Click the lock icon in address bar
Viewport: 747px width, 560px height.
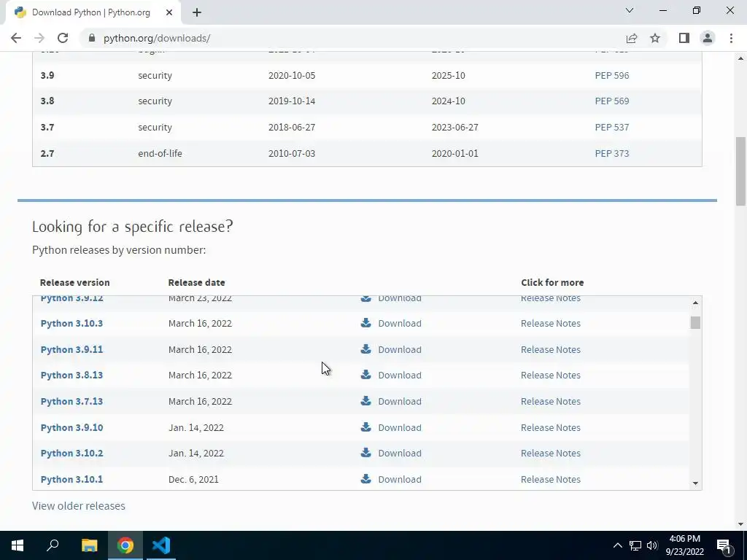(92, 38)
